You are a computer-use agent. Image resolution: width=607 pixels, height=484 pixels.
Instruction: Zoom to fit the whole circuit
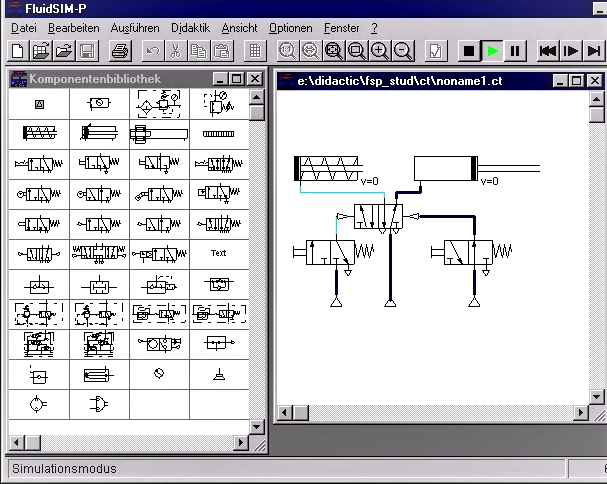coord(334,51)
